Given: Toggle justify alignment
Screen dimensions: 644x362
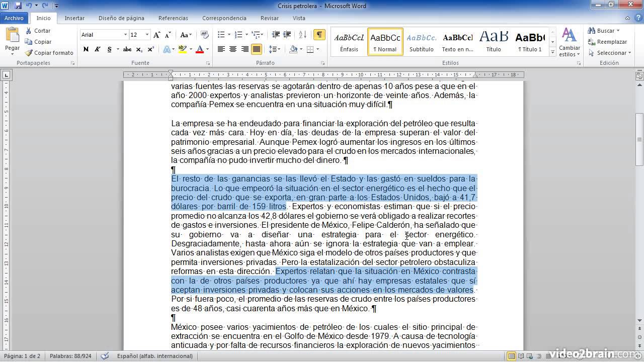Looking at the screenshot, I should (x=257, y=49).
